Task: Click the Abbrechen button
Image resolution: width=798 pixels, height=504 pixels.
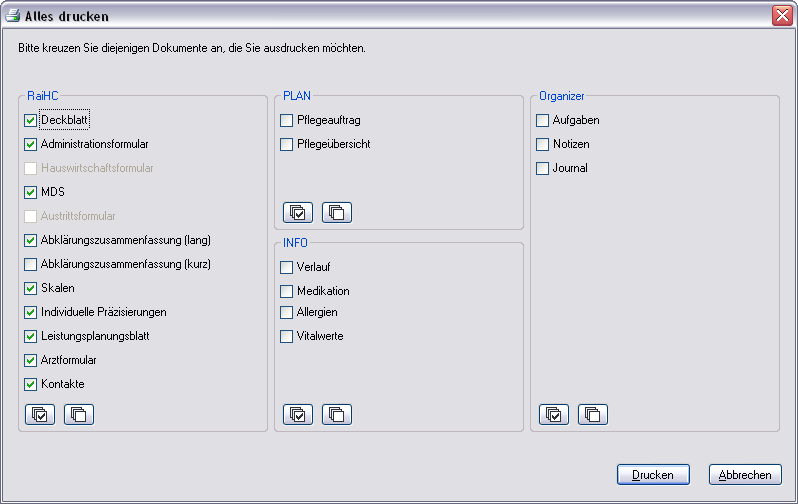Action: pyautogui.click(x=745, y=475)
